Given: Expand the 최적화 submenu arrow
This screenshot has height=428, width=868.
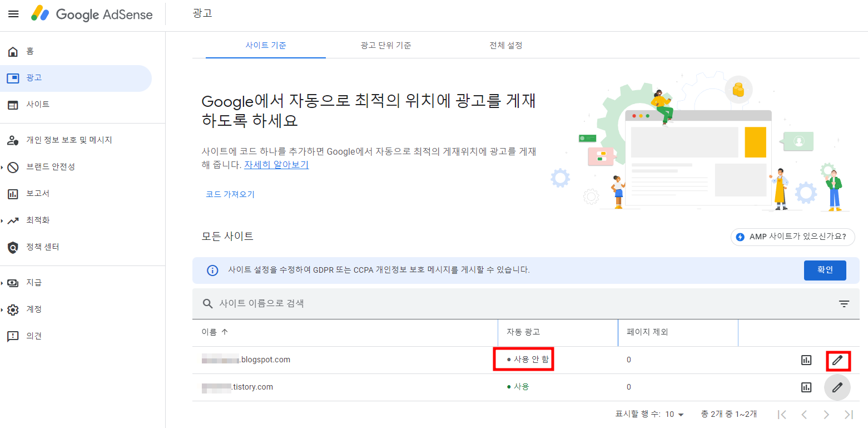Looking at the screenshot, I should coord(2,220).
